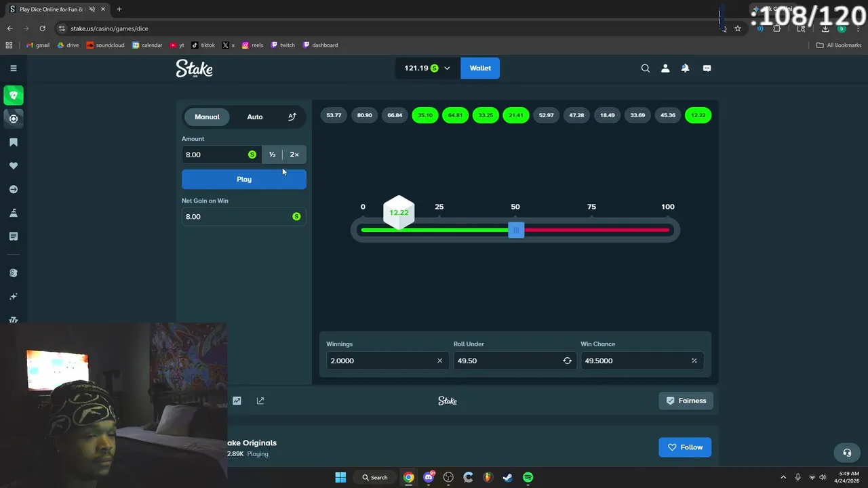Open past result 18.49

pyautogui.click(x=607, y=115)
